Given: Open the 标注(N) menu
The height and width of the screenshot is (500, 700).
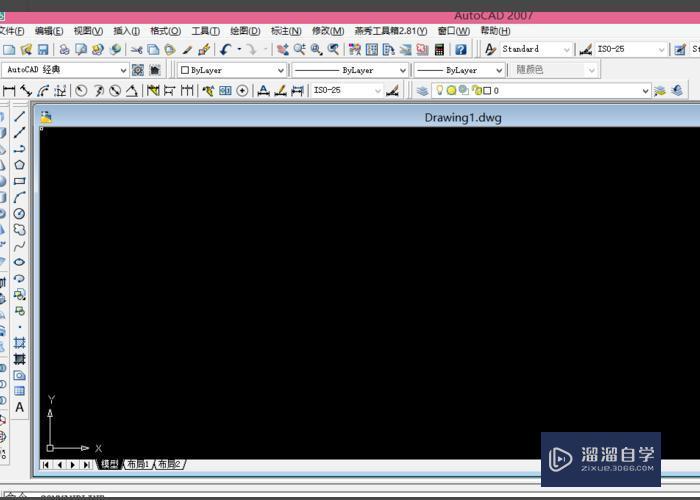Looking at the screenshot, I should click(x=286, y=31).
